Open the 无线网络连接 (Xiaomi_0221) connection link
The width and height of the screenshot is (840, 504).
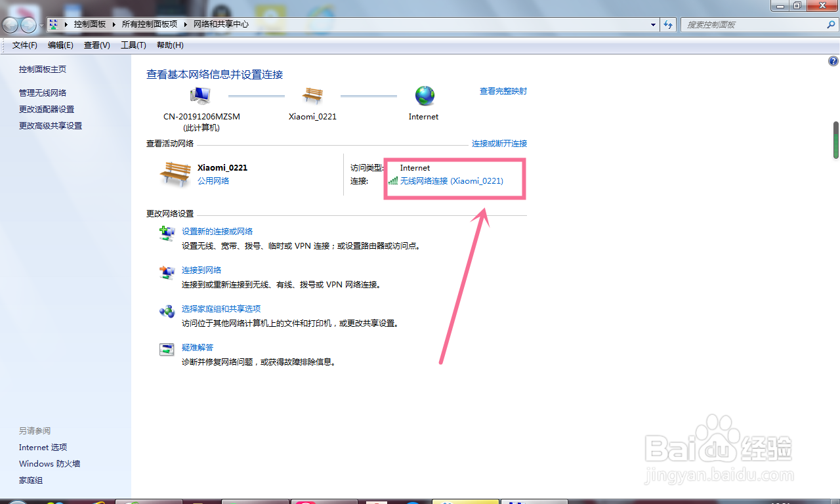pyautogui.click(x=451, y=181)
